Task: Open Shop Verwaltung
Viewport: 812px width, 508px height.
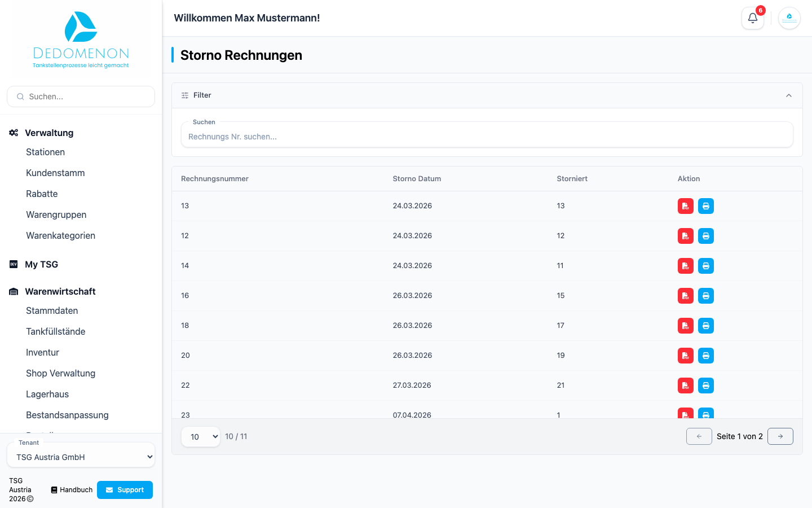Action: pyautogui.click(x=60, y=373)
